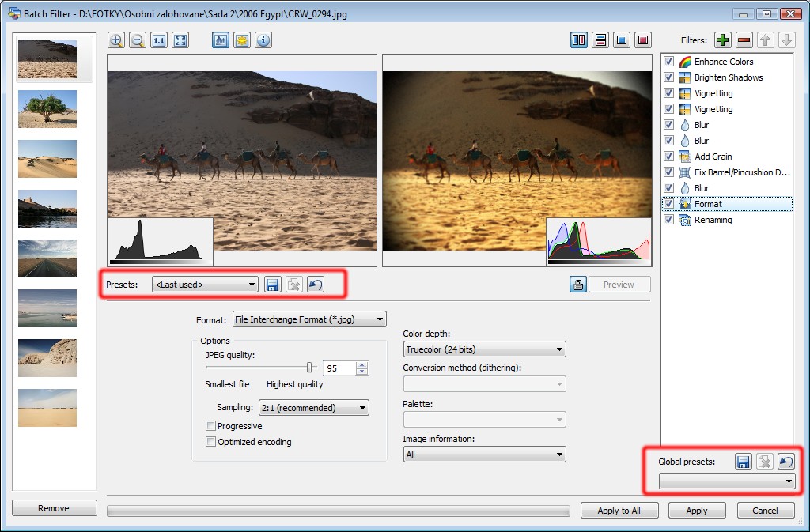Enable Optimized encoding

[x=210, y=442]
